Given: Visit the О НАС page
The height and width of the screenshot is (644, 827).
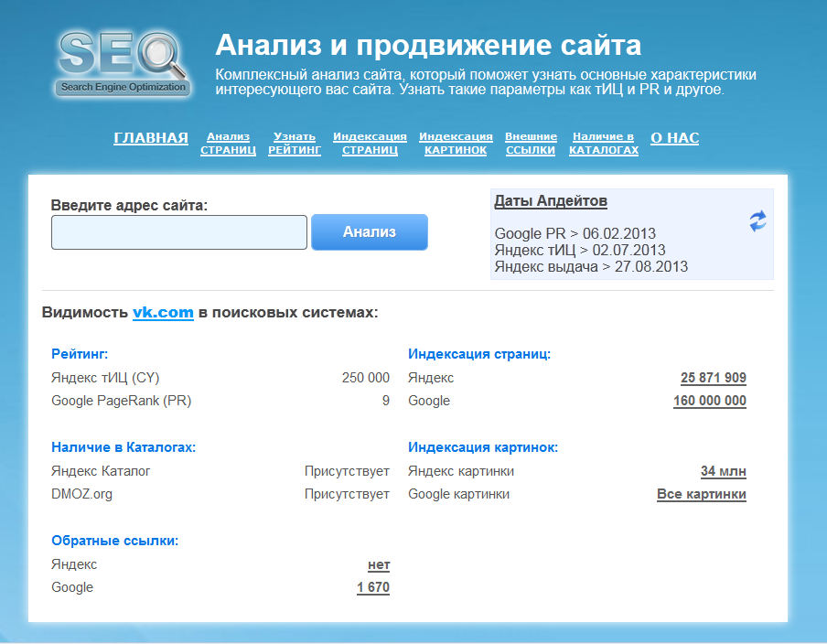Looking at the screenshot, I should 674,138.
